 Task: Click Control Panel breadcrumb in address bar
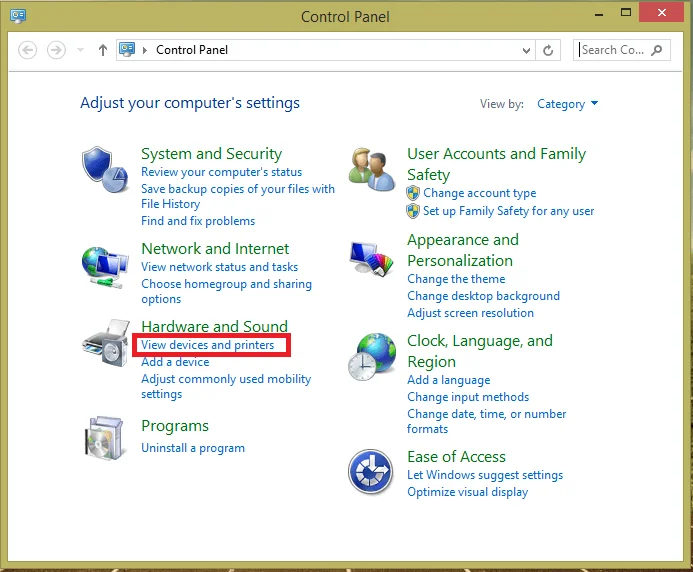tap(192, 50)
